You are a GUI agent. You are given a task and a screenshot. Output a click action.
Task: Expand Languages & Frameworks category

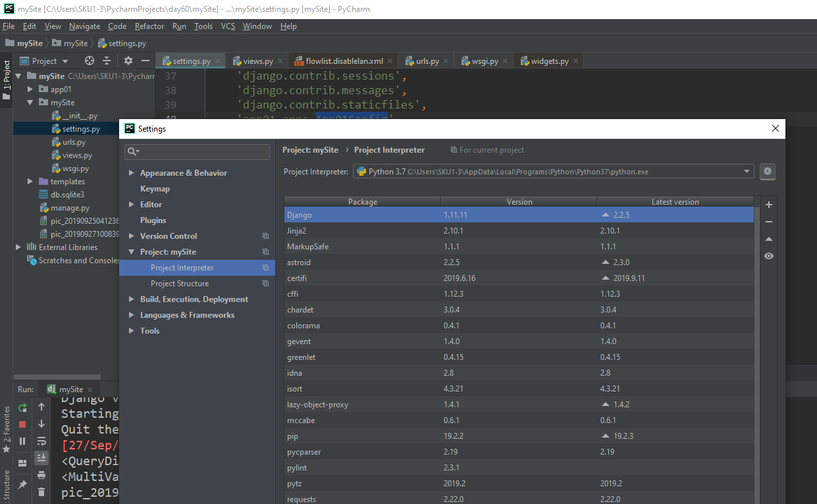pos(131,315)
